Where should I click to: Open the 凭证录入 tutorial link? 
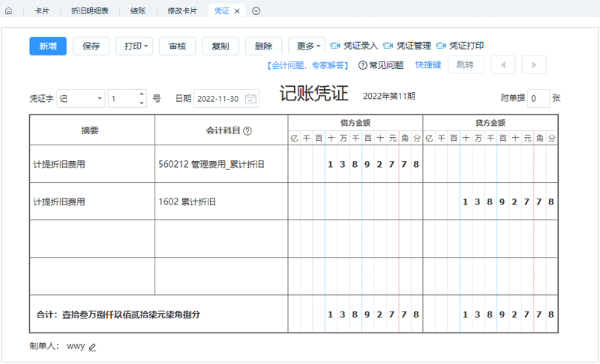(361, 46)
